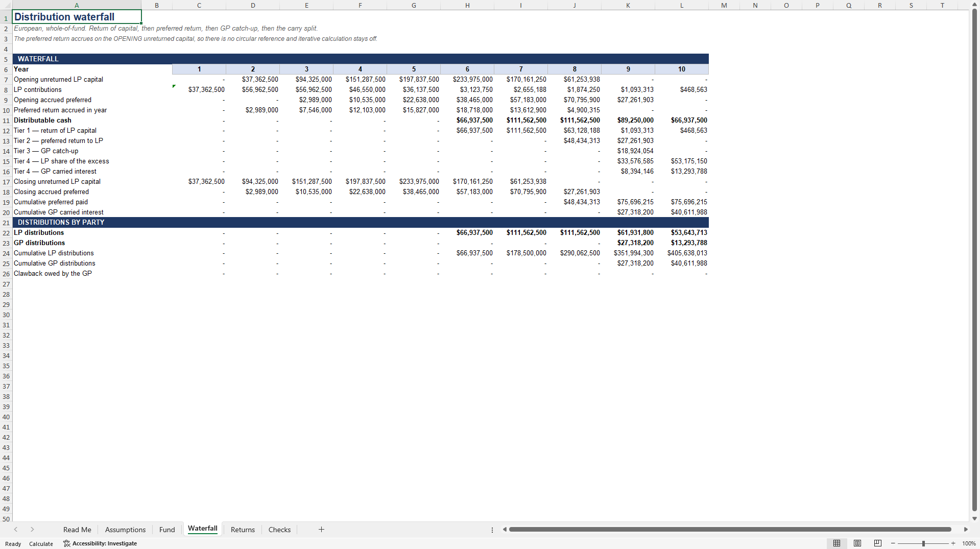Screen dimensions: 980x549
Task: Add a new sheet with plus icon
Action: (321, 530)
